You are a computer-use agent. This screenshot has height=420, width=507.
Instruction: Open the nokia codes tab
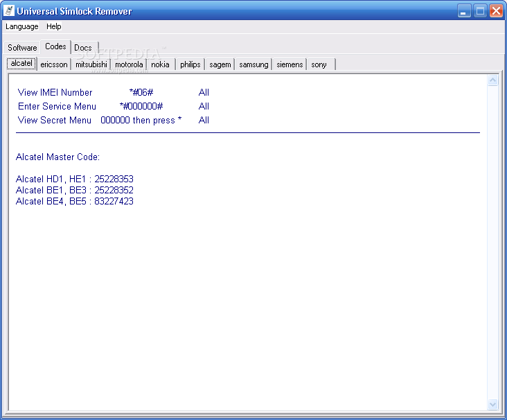161,64
